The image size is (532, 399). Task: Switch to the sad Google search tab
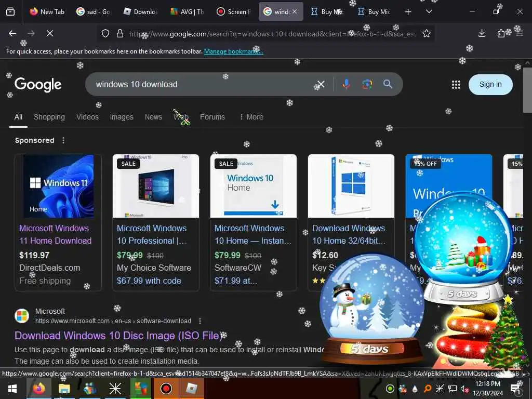94,11
